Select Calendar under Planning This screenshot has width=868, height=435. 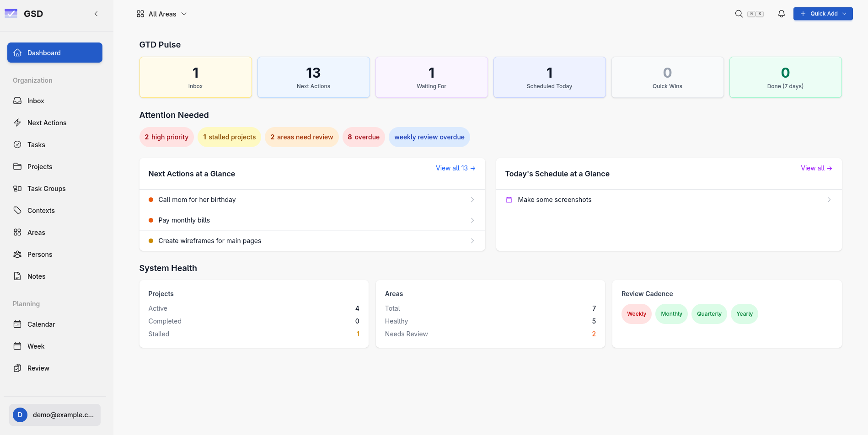point(41,324)
